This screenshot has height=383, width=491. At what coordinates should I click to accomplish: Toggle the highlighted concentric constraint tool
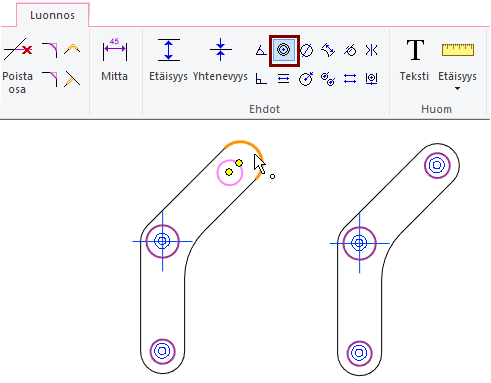pyautogui.click(x=284, y=50)
